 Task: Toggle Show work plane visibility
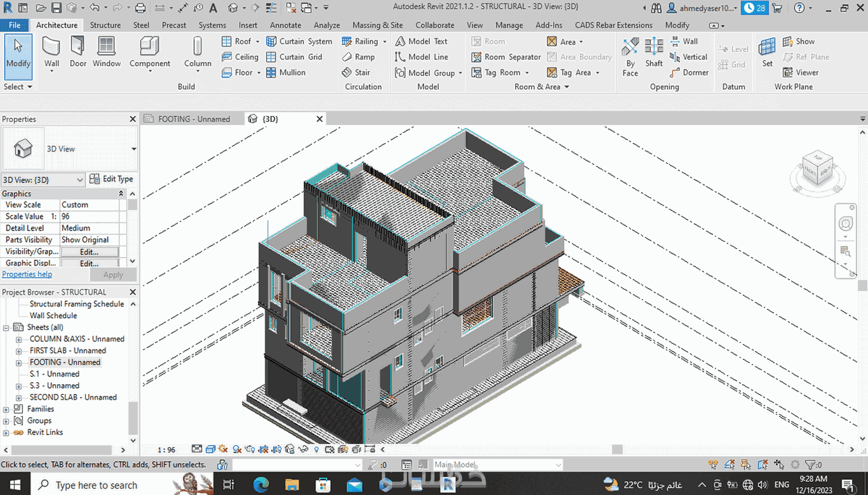click(x=799, y=41)
